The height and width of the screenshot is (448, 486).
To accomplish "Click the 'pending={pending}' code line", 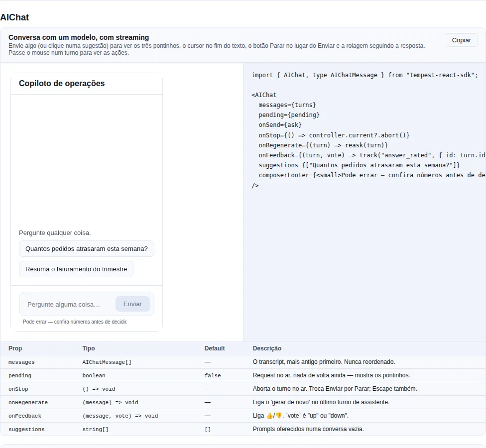I will [x=289, y=115].
